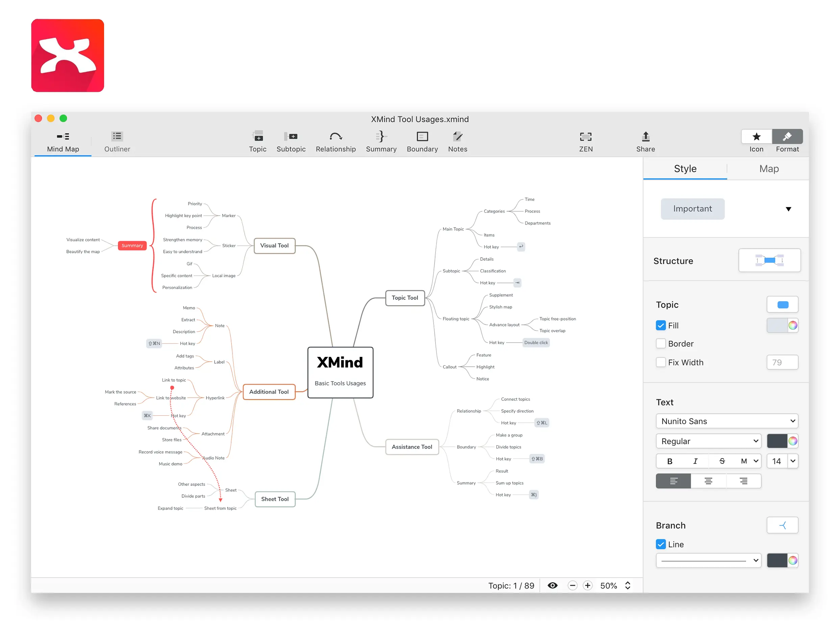Click the Boundary toolbar icon

tap(422, 136)
